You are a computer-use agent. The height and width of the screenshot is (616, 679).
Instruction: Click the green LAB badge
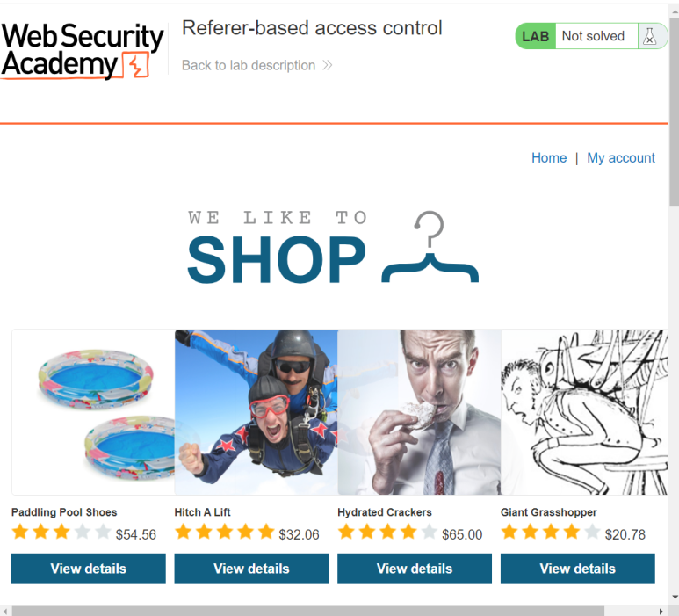coord(535,36)
